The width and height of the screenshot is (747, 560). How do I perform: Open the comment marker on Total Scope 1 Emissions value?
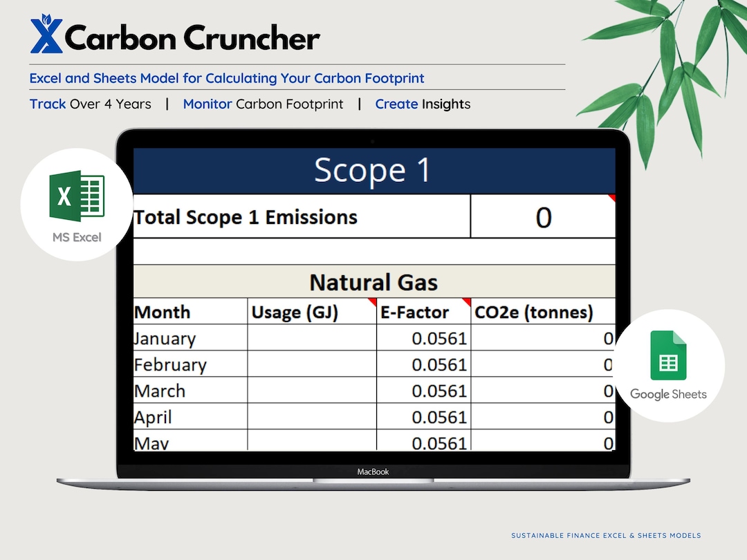611,198
